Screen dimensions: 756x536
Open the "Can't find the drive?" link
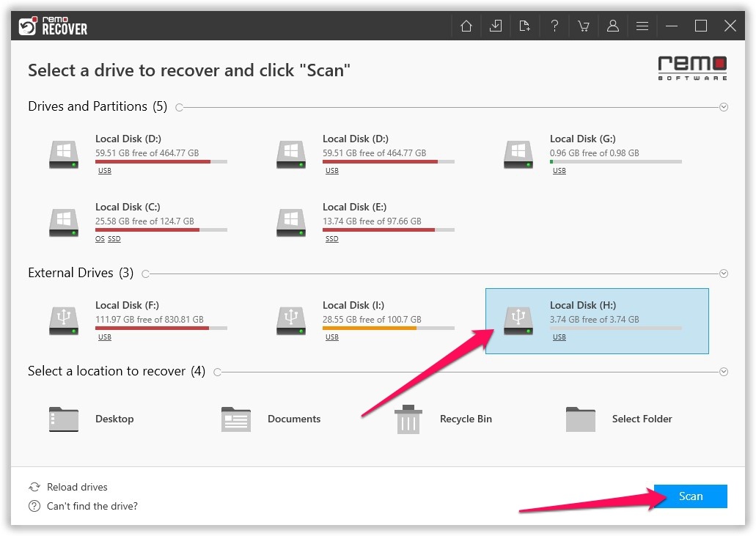click(83, 506)
